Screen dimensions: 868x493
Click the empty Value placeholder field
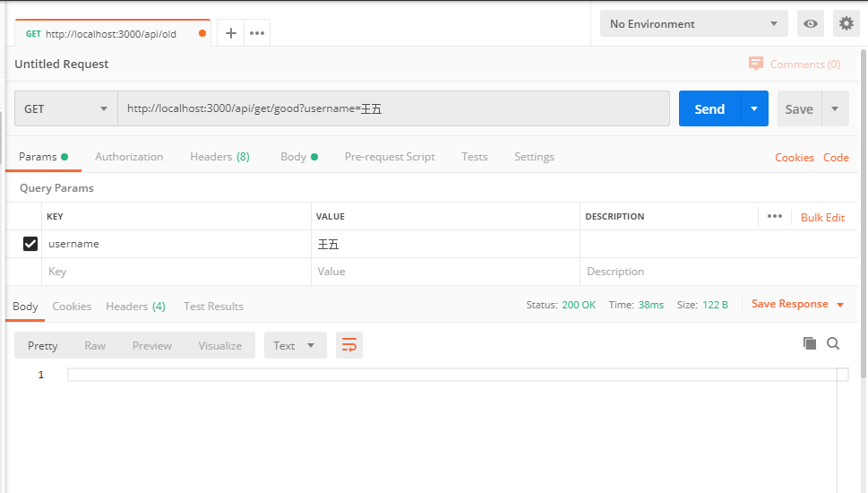click(x=445, y=272)
